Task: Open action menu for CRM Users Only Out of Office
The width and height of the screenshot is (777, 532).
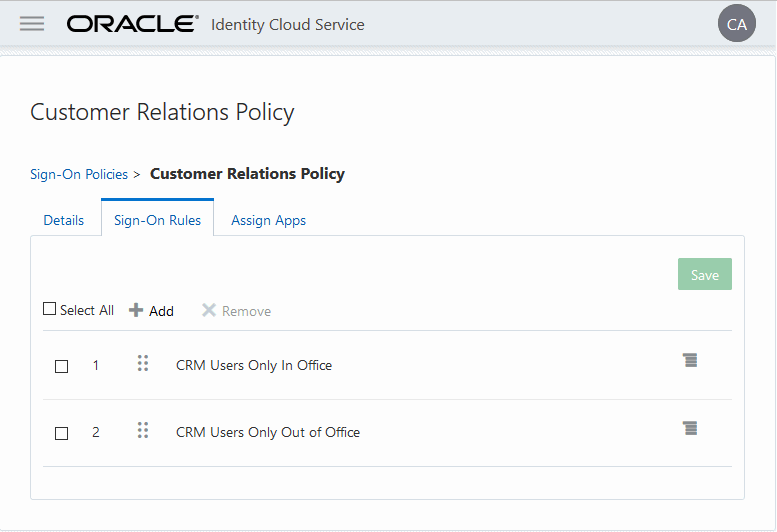Action: tap(690, 428)
